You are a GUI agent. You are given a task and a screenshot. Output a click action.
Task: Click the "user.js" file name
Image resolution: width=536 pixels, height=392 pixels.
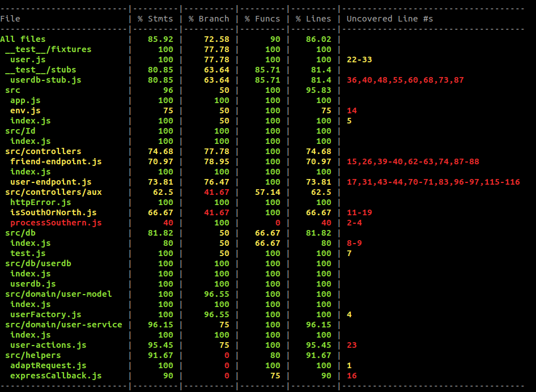pos(28,59)
